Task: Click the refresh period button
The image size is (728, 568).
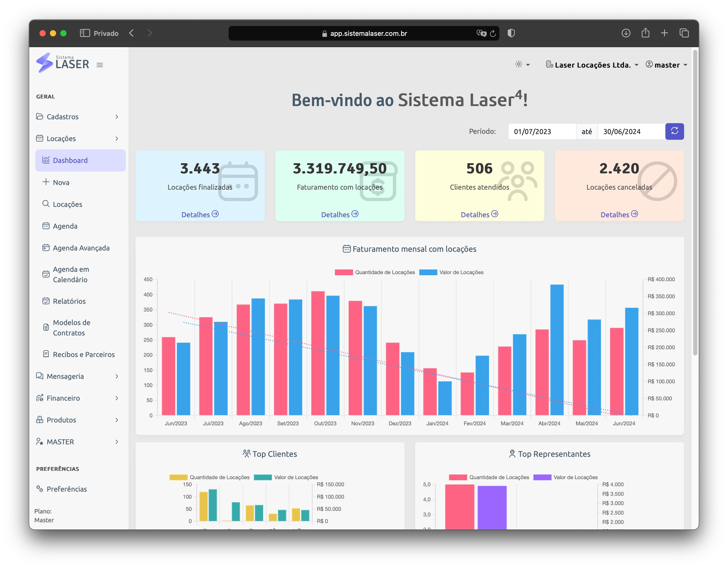Action: tap(674, 131)
